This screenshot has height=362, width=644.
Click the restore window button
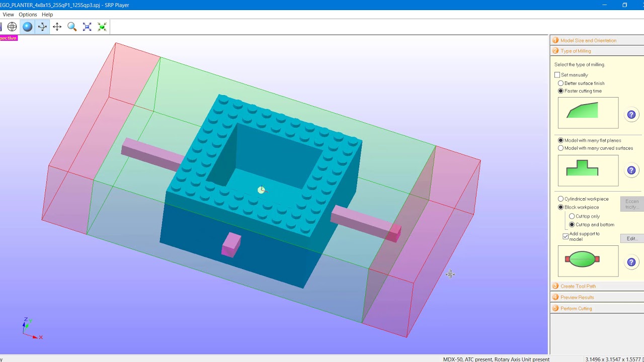pyautogui.click(x=624, y=5)
